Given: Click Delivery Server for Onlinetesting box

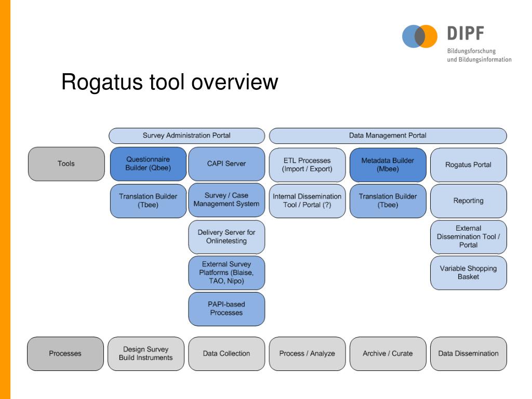Looking at the screenshot, I should click(227, 237).
